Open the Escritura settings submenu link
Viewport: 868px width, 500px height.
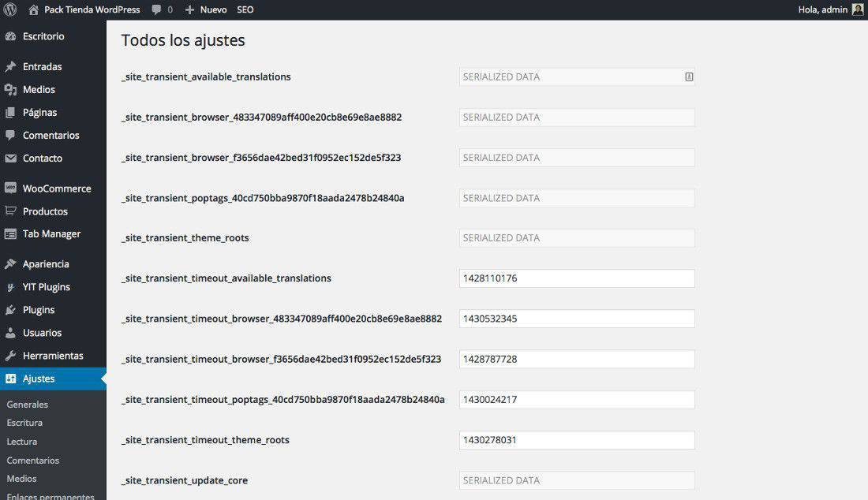tap(24, 423)
